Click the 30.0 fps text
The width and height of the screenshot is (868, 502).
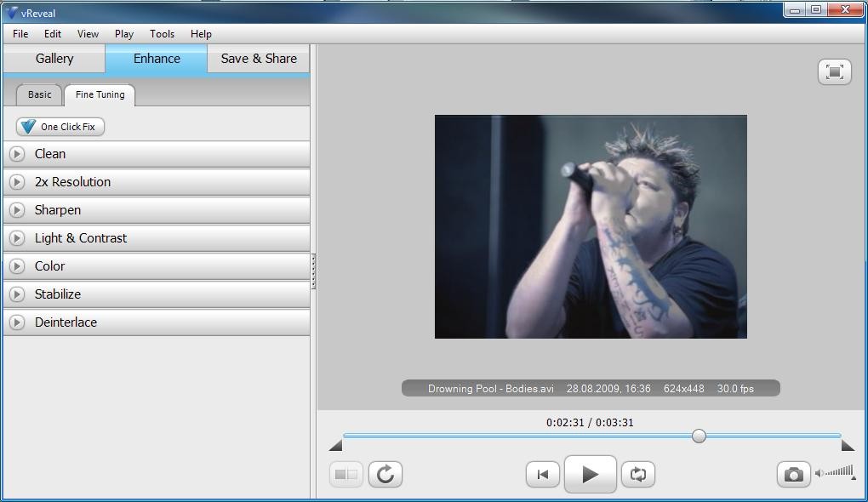pyautogui.click(x=735, y=389)
